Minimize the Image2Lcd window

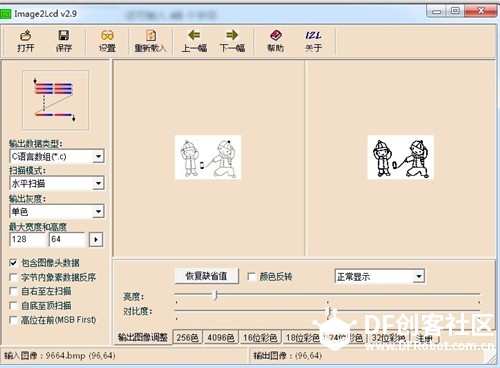click(x=437, y=12)
